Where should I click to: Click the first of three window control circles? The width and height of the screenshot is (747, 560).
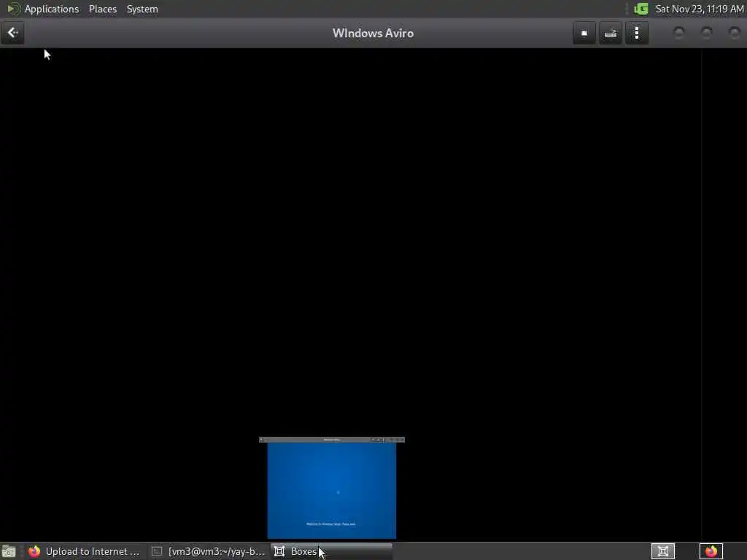[679, 33]
